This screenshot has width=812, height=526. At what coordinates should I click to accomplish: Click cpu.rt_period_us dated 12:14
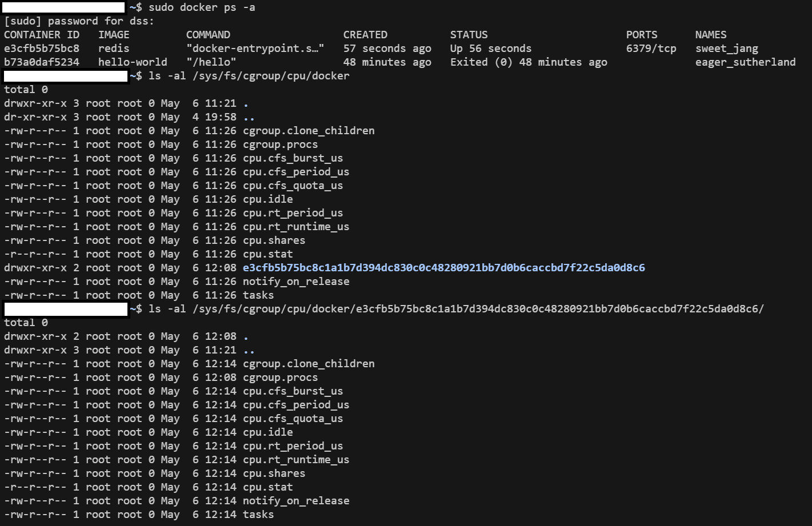tap(293, 446)
